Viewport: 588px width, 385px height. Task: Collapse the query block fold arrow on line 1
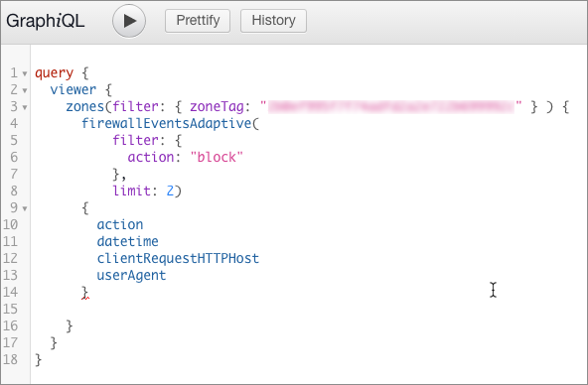point(25,73)
